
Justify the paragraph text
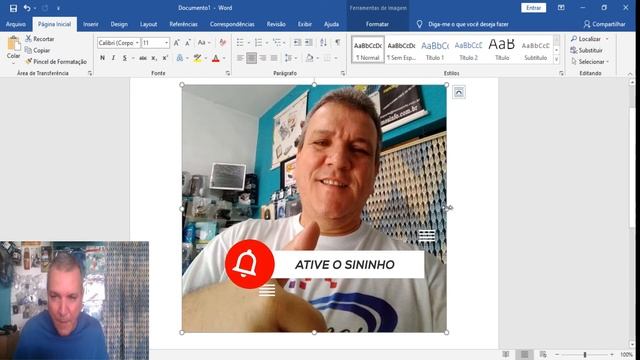[x=274, y=58]
